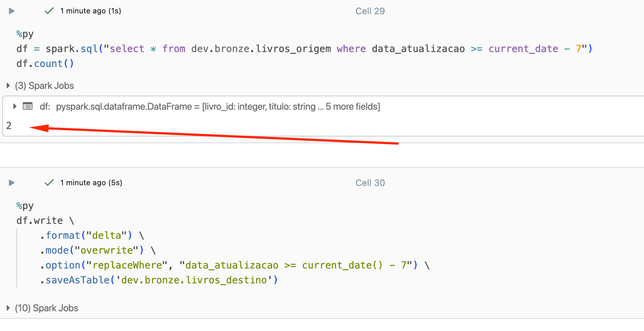Click the output count value 2
This screenshot has height=331, width=644.
coord(9,126)
